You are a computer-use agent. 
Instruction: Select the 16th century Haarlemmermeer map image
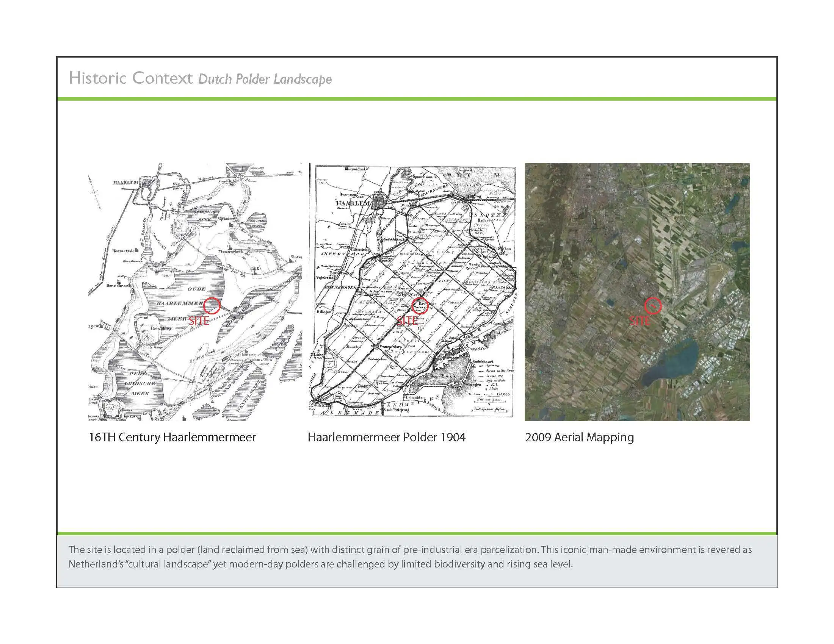coord(195,292)
